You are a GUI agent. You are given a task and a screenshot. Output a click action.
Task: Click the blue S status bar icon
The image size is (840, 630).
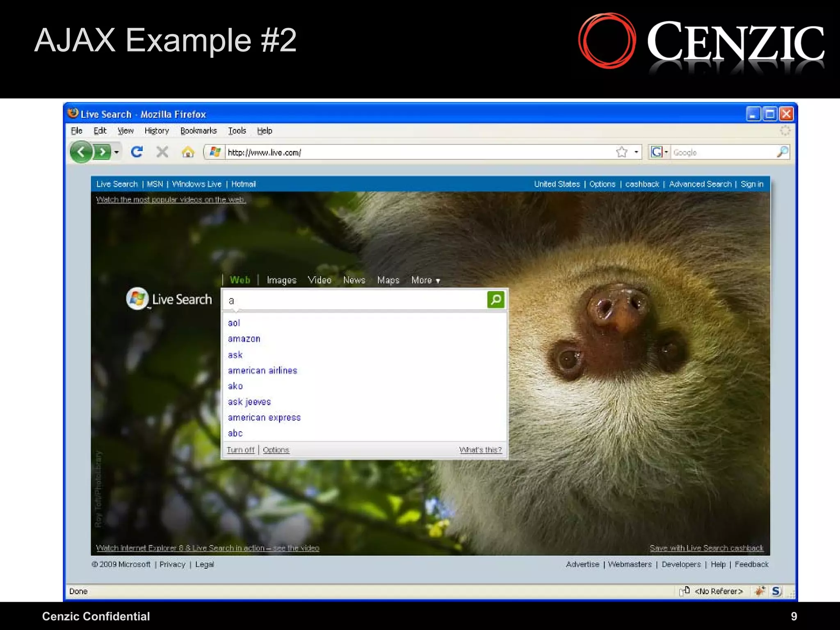point(776,591)
